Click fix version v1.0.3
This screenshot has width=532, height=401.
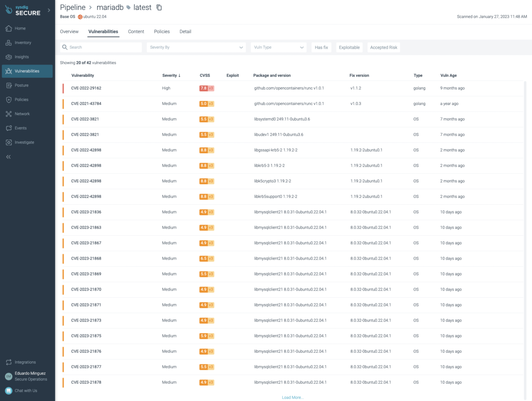tap(356, 104)
